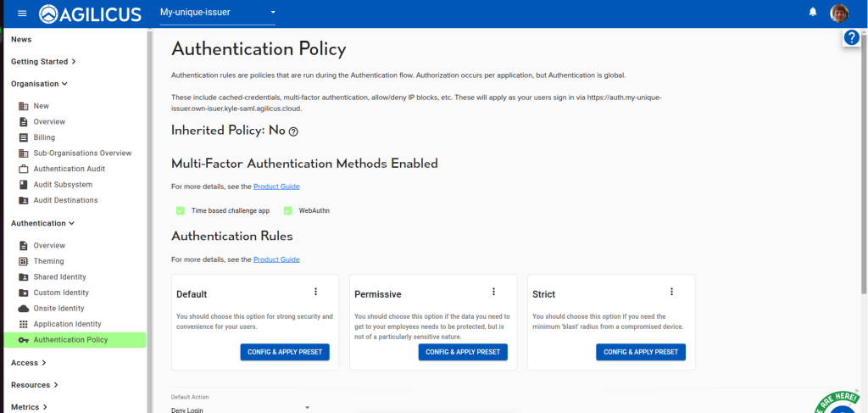Select Onsite Identity in the sidebar

[x=58, y=308]
